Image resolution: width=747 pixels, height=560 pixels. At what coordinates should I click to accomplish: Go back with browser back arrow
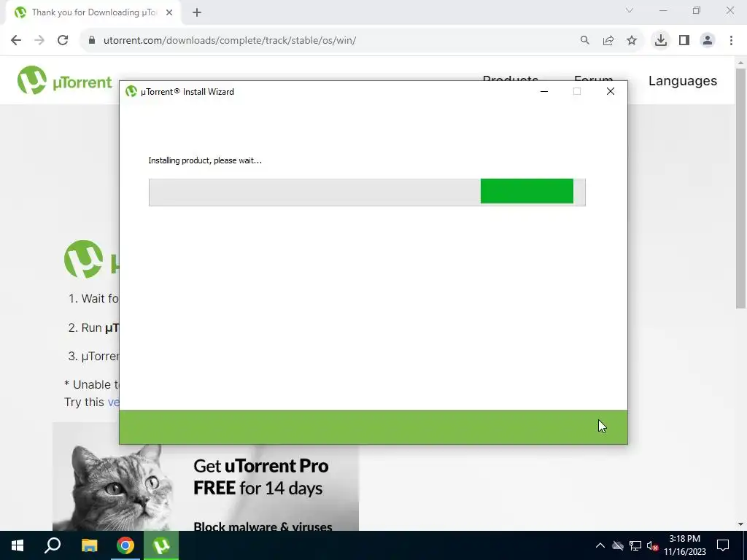coord(16,41)
